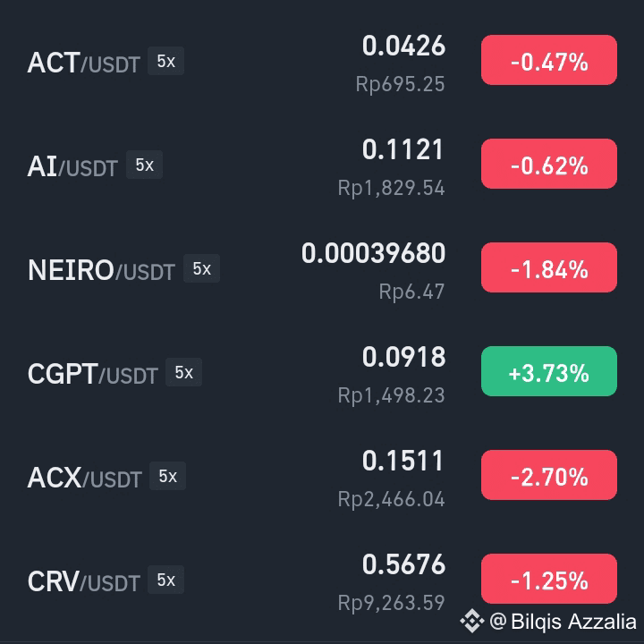Image resolution: width=644 pixels, height=644 pixels.
Task: Click the NEIRO price 0.00039680
Action: [x=373, y=253]
